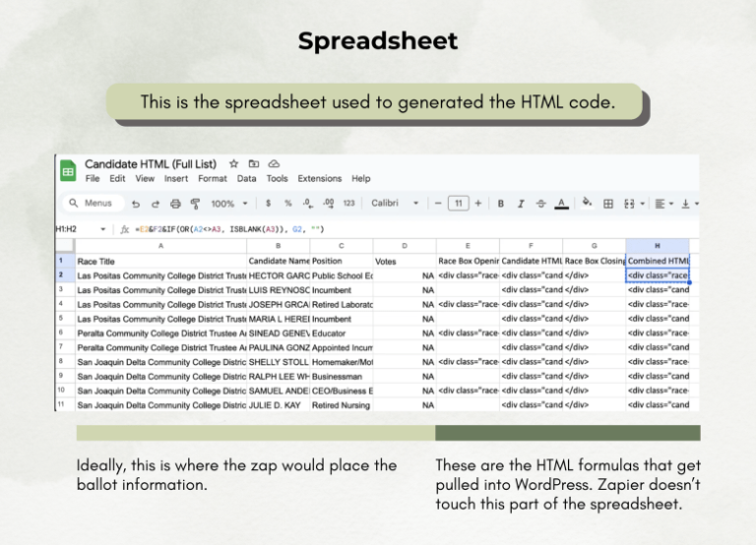
Task: Print the spreadsheet using printer icon
Action: click(175, 204)
